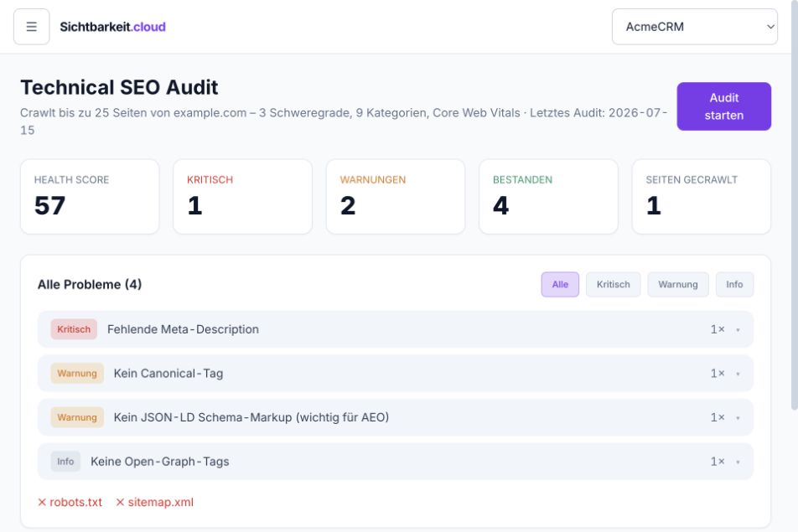The image size is (798, 532).
Task: Expand Fehlende Meta-Description row arrow
Action: coord(738,330)
